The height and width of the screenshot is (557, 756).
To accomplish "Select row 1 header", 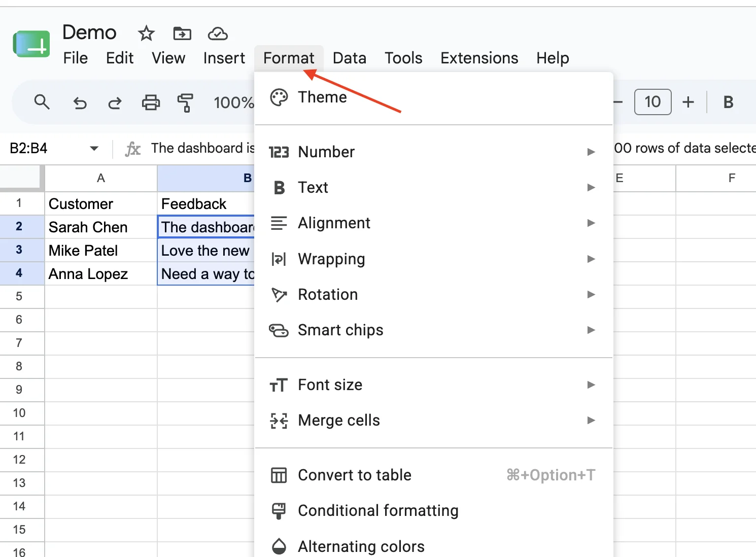I will pyautogui.click(x=22, y=203).
